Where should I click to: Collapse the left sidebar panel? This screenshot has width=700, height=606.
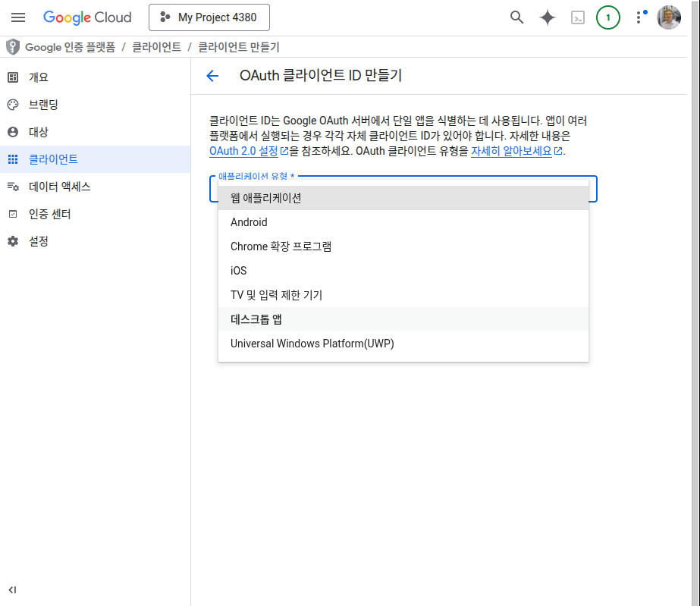13,589
